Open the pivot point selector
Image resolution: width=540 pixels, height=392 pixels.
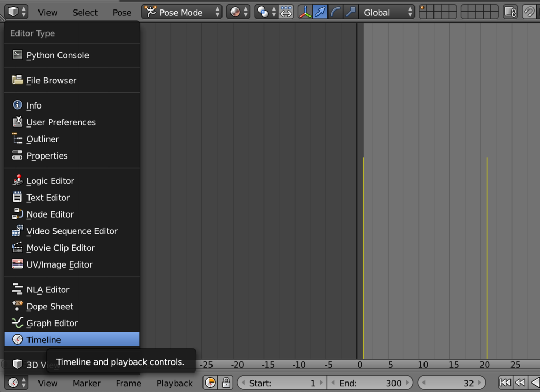tap(266, 12)
